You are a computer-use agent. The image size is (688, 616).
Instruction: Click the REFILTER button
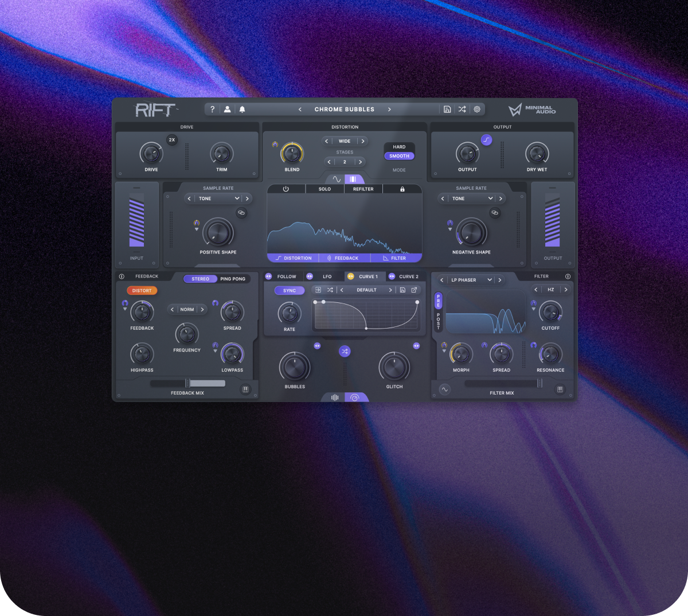click(363, 189)
